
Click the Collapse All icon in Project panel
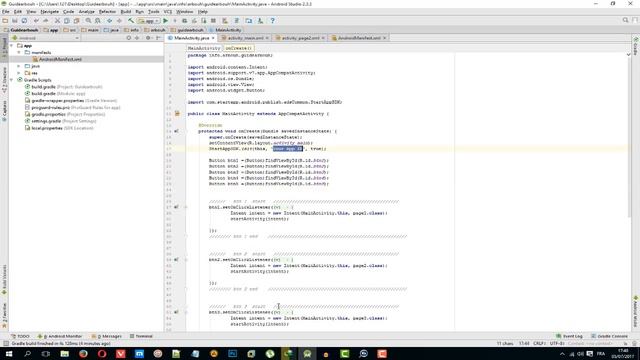137,38
